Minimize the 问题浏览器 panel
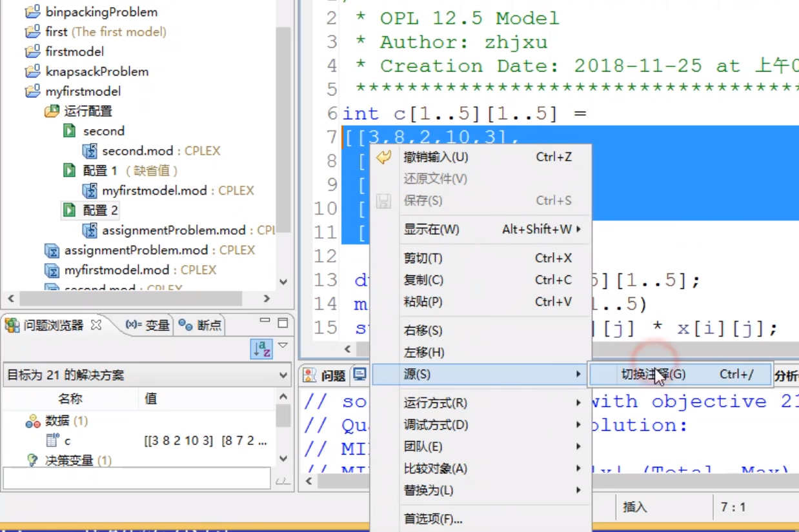 [265, 321]
